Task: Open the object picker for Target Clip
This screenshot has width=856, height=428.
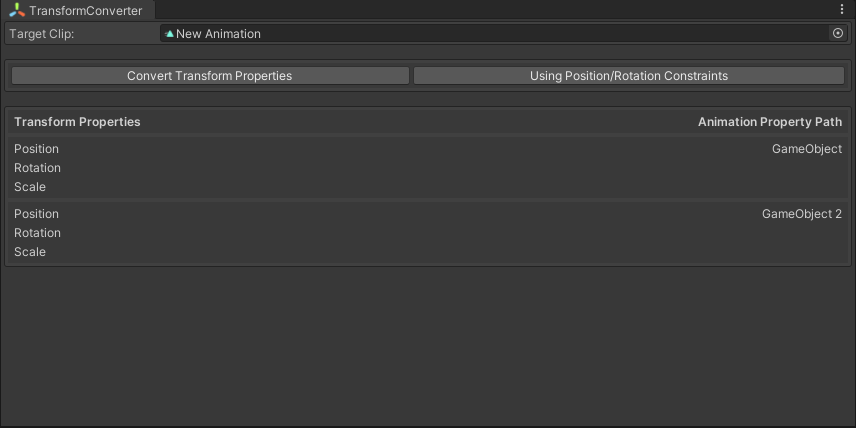Action: (x=838, y=33)
